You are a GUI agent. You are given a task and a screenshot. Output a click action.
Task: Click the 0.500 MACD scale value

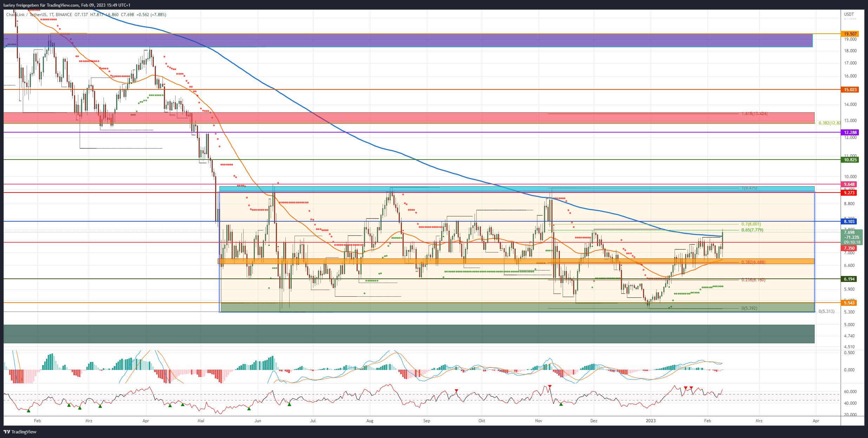coord(849,353)
